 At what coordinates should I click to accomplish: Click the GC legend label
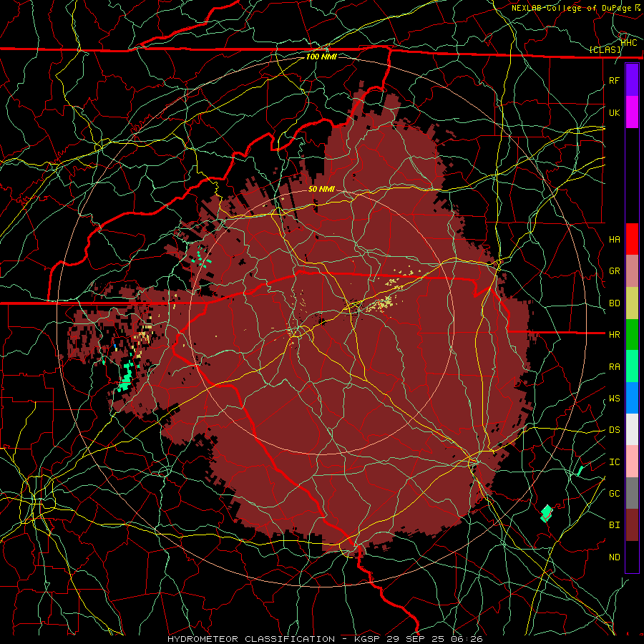(x=615, y=494)
